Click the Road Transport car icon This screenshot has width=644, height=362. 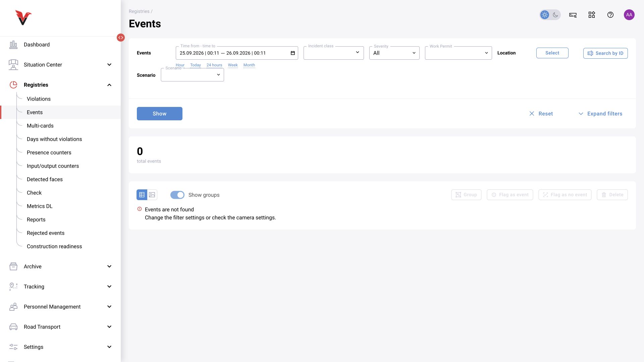click(13, 327)
